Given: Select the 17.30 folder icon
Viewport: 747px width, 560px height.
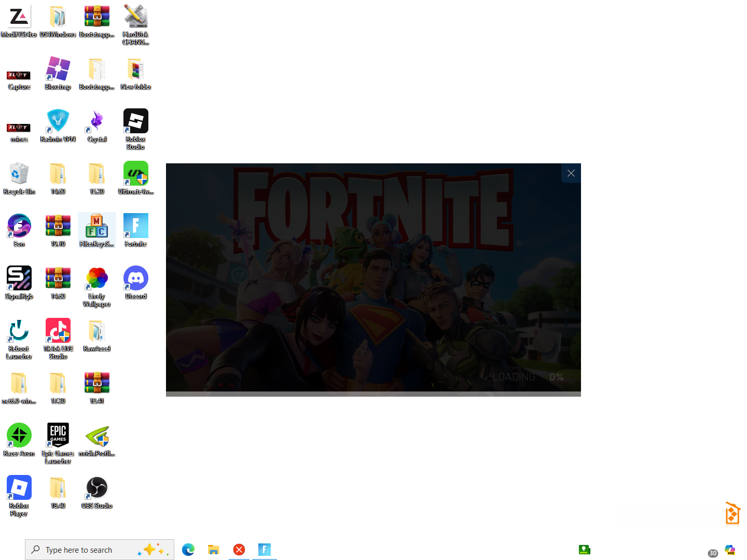Looking at the screenshot, I should pyautogui.click(x=58, y=388).
